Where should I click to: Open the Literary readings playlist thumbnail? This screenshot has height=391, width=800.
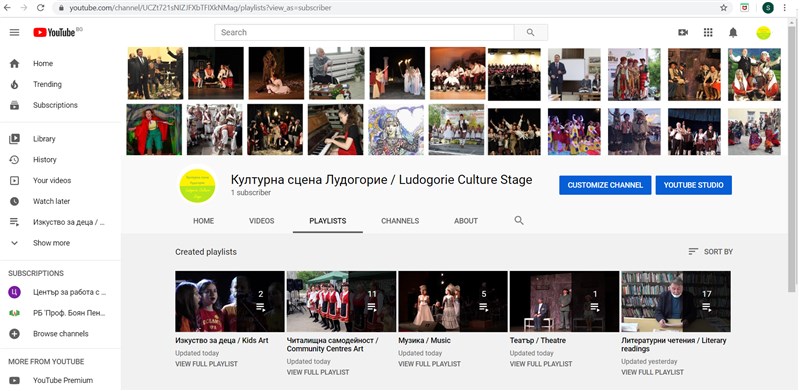(676, 301)
